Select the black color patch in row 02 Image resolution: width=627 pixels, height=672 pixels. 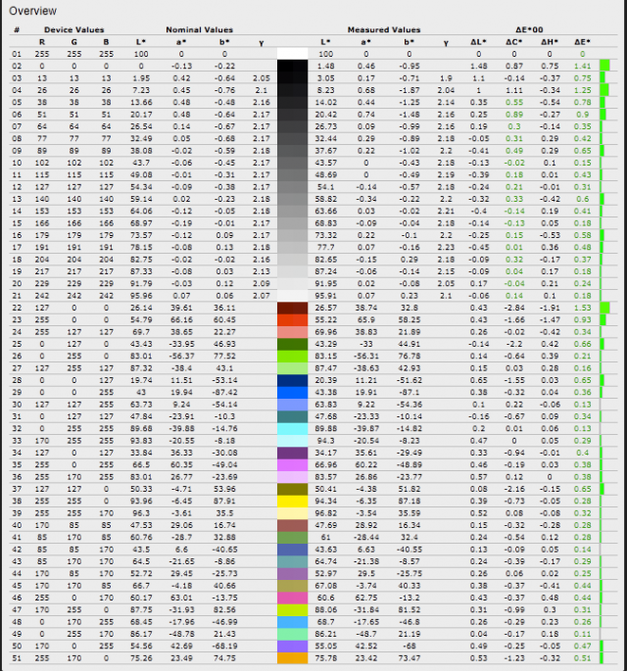click(x=292, y=66)
